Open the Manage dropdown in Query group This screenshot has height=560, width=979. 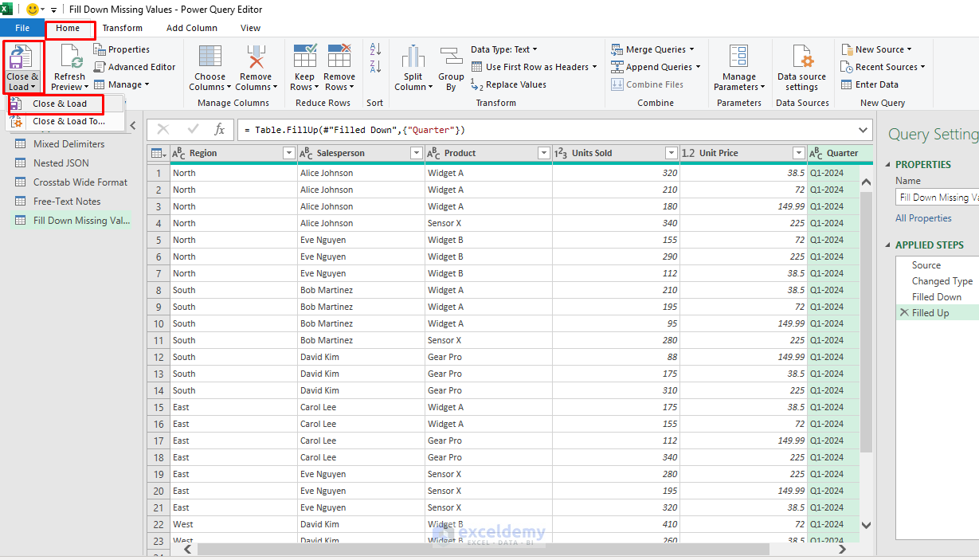coord(121,84)
